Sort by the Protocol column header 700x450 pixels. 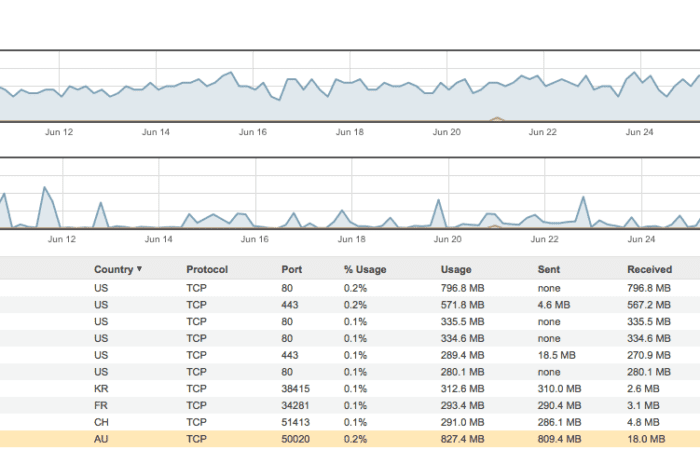pyautogui.click(x=207, y=269)
